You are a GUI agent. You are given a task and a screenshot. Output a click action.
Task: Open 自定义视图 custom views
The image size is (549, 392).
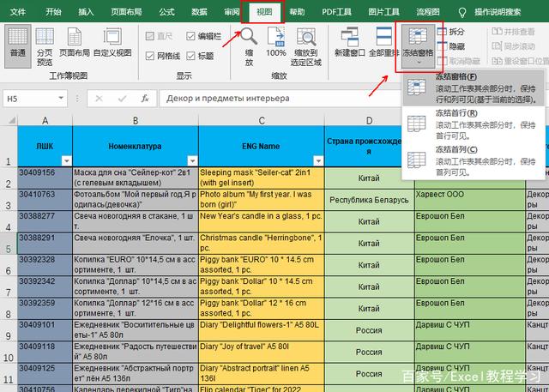112,43
